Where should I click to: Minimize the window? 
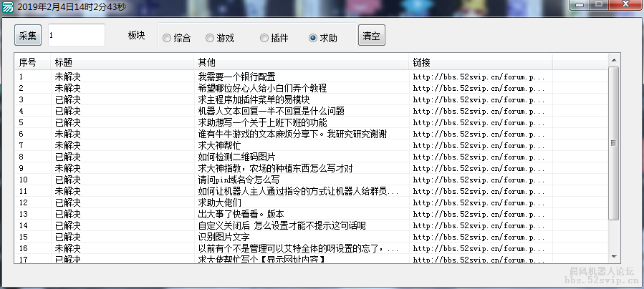(580, 4)
